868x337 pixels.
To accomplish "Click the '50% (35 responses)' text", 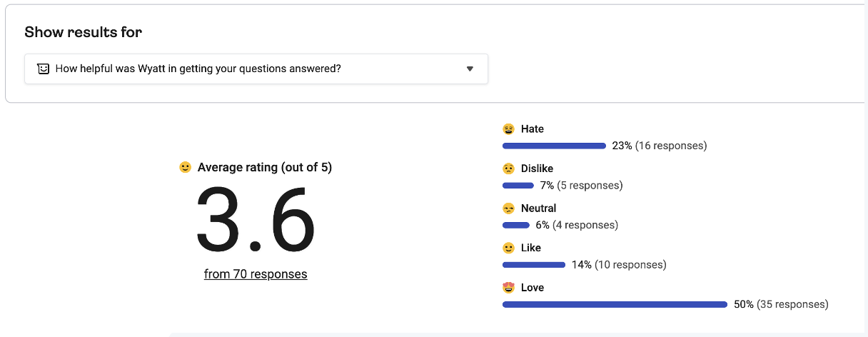I will (781, 304).
